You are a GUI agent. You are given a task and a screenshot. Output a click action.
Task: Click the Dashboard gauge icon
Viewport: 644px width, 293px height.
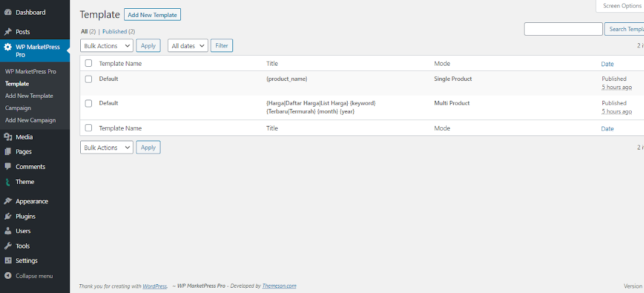[8, 12]
